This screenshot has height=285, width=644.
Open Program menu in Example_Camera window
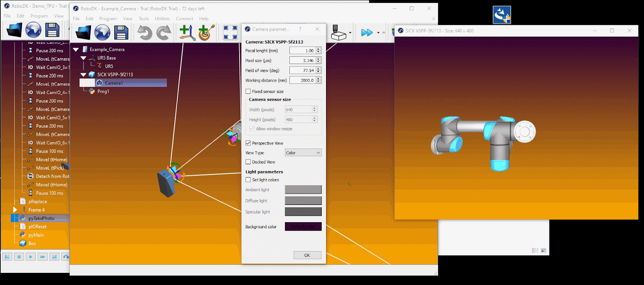coord(108,19)
